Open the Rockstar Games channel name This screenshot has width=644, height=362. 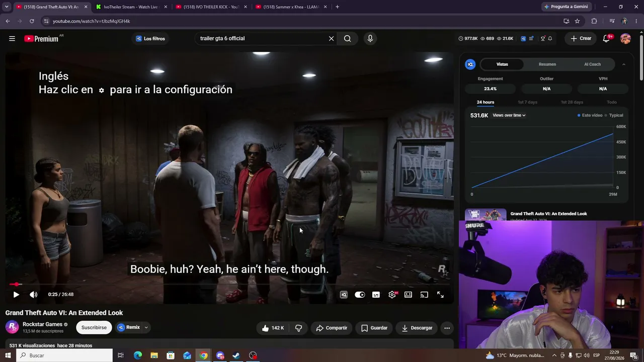click(x=42, y=324)
